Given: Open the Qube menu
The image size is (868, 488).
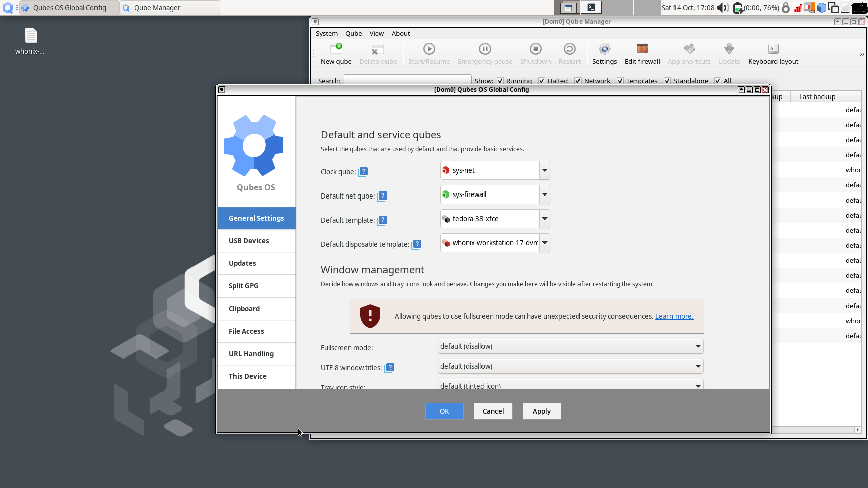Looking at the screenshot, I should [x=353, y=34].
